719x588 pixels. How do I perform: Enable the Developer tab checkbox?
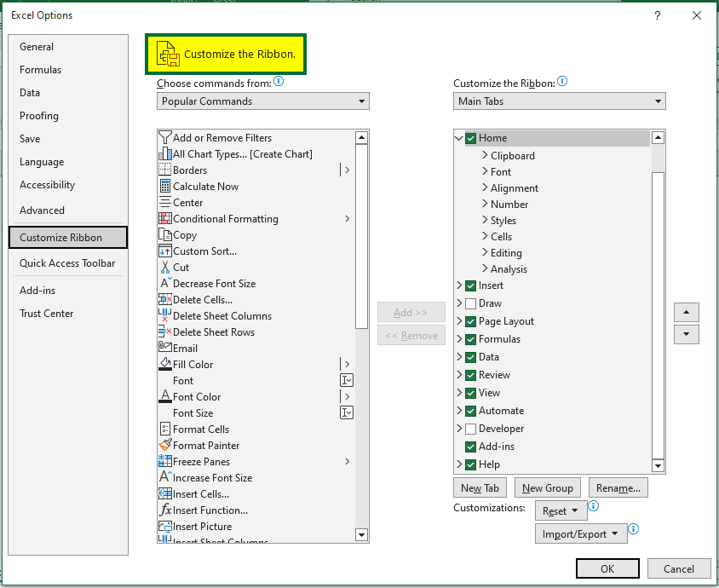point(470,429)
